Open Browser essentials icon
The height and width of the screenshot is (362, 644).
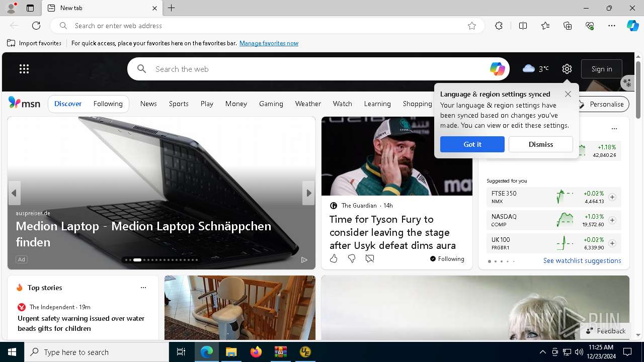(x=590, y=26)
